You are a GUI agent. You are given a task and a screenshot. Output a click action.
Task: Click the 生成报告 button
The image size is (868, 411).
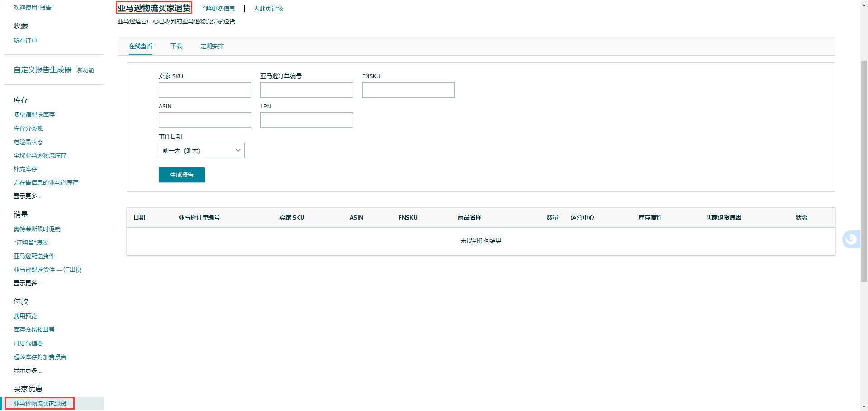[x=182, y=175]
